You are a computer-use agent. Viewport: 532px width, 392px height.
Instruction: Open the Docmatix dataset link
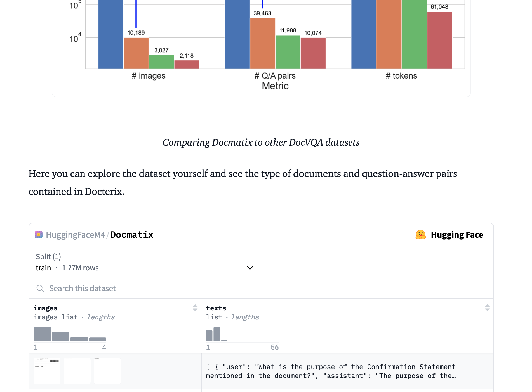coord(132,235)
